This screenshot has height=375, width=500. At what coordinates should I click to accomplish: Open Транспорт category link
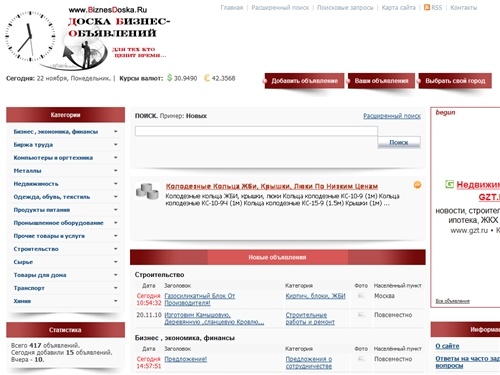point(29,288)
